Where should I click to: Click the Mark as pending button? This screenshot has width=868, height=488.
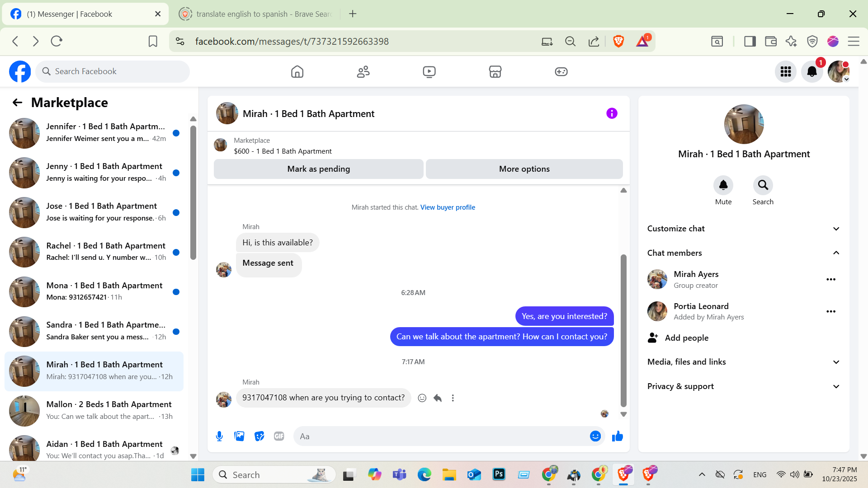318,169
